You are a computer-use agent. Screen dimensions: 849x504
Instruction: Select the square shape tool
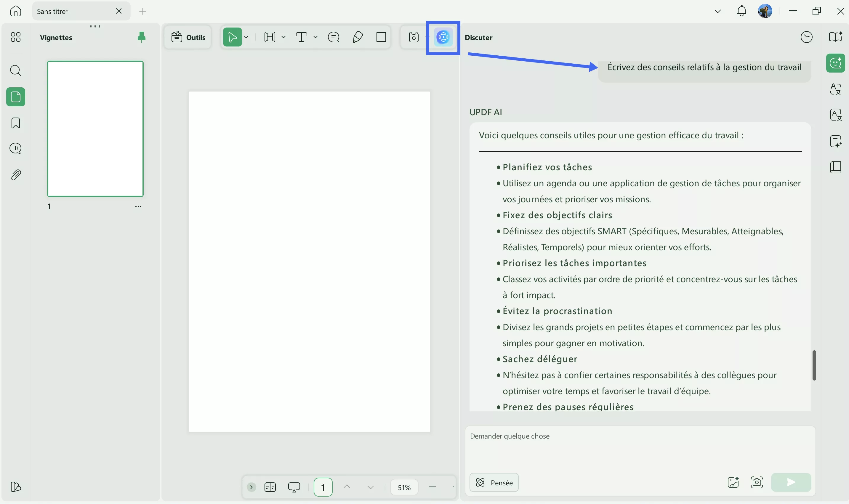(x=381, y=37)
